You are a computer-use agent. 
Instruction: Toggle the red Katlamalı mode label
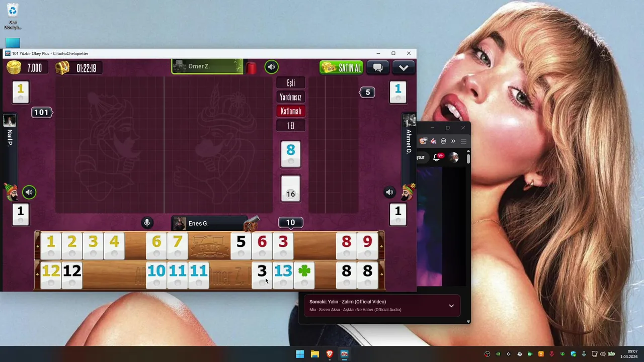click(x=291, y=111)
